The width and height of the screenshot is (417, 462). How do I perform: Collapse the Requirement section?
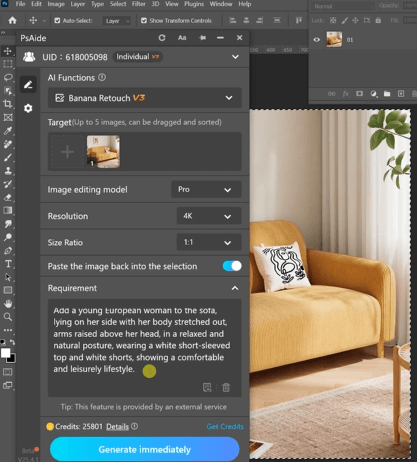[x=235, y=288]
